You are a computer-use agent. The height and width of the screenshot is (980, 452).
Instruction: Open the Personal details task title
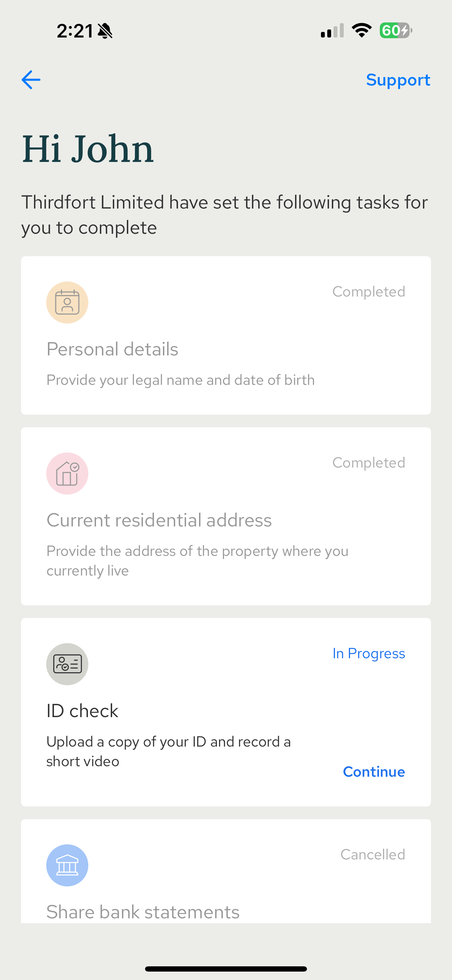point(112,349)
